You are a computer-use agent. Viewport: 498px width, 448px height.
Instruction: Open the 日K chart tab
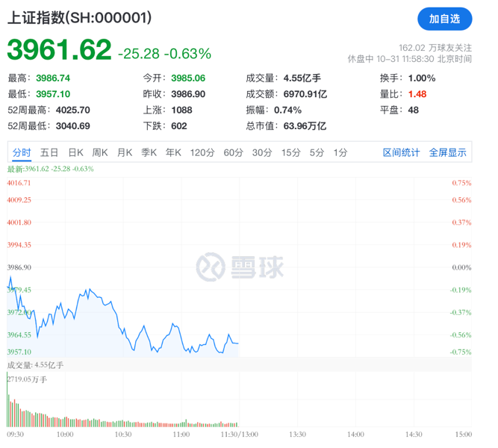pos(75,152)
